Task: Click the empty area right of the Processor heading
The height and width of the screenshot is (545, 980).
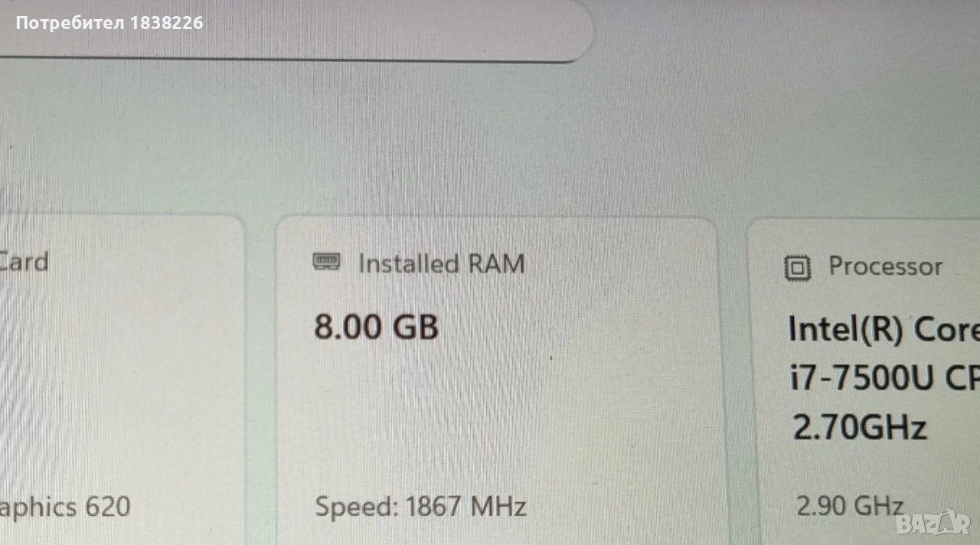Action: coord(962,266)
